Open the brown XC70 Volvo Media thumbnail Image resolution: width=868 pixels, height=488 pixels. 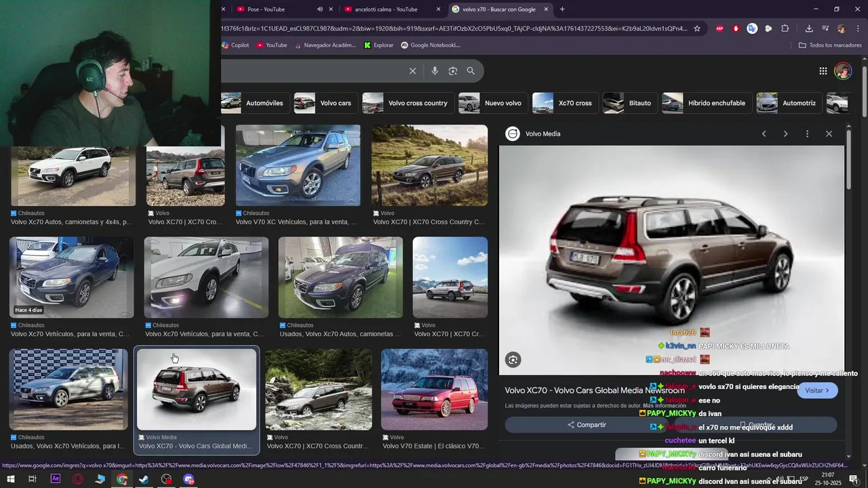click(x=197, y=389)
